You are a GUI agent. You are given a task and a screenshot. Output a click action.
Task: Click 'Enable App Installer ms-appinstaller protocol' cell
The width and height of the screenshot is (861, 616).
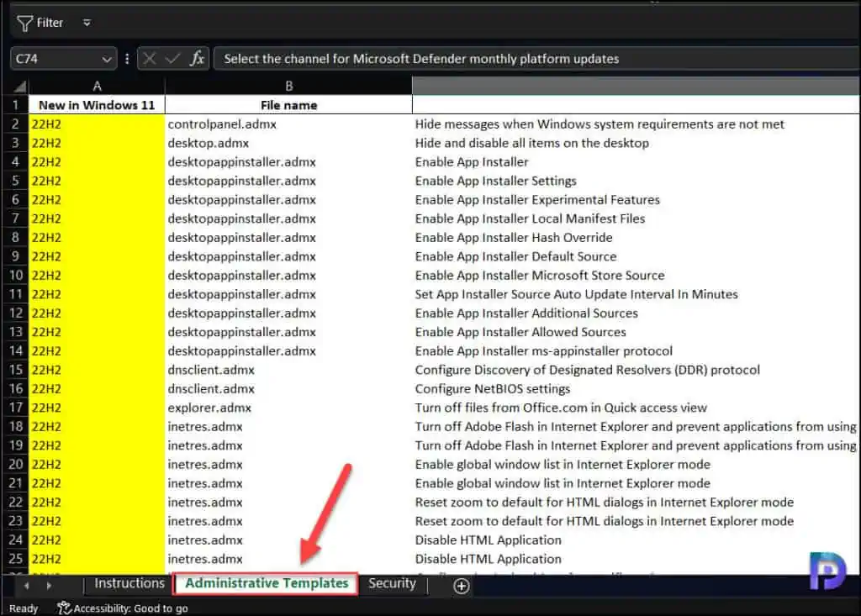point(636,350)
